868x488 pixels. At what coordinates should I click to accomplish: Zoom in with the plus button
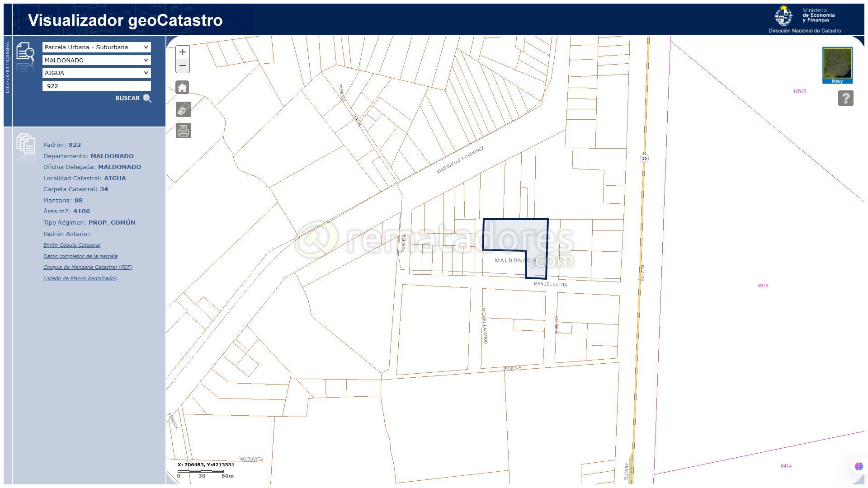pos(182,52)
